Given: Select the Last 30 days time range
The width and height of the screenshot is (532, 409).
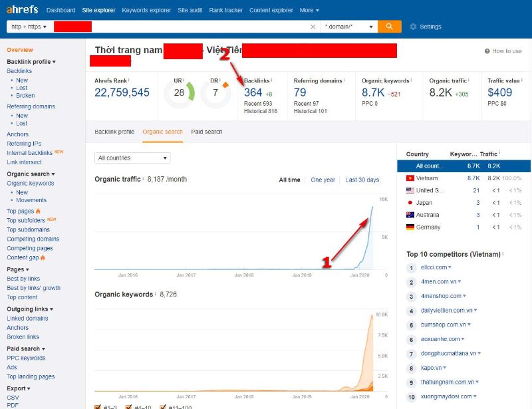Looking at the screenshot, I should pyautogui.click(x=362, y=180).
